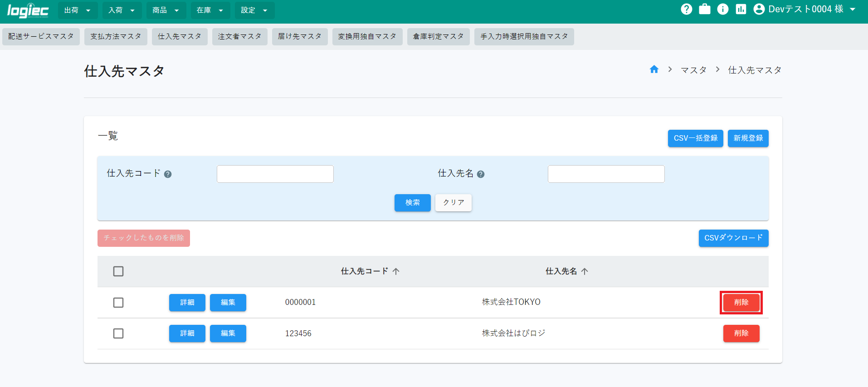Click the 新規登録 button
Viewport: 868px width, 387px height.
pos(748,138)
